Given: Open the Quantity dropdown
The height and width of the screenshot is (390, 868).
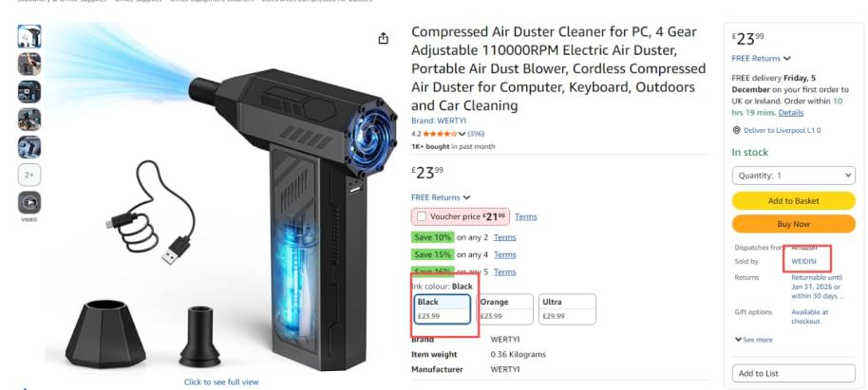Looking at the screenshot, I should [x=793, y=176].
